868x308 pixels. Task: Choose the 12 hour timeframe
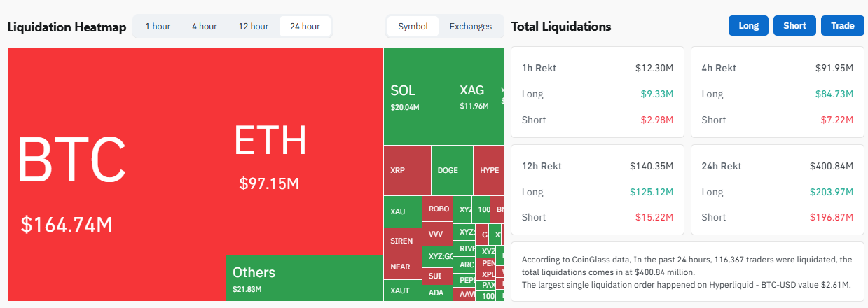[x=254, y=27]
